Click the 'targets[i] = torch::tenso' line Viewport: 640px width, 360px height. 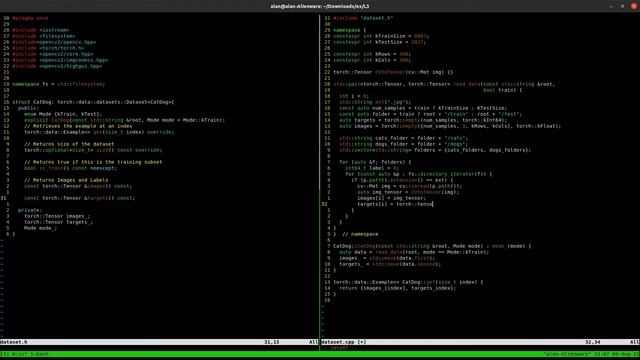tap(395, 204)
